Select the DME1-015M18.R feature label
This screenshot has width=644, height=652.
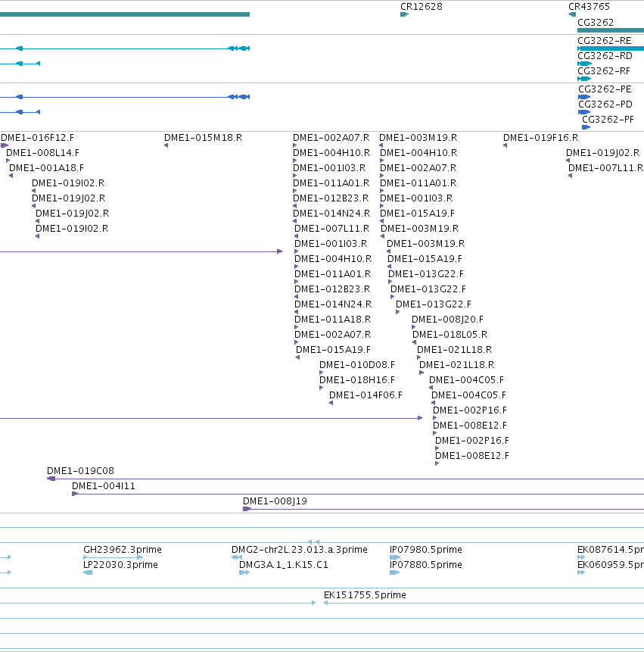[x=203, y=138]
